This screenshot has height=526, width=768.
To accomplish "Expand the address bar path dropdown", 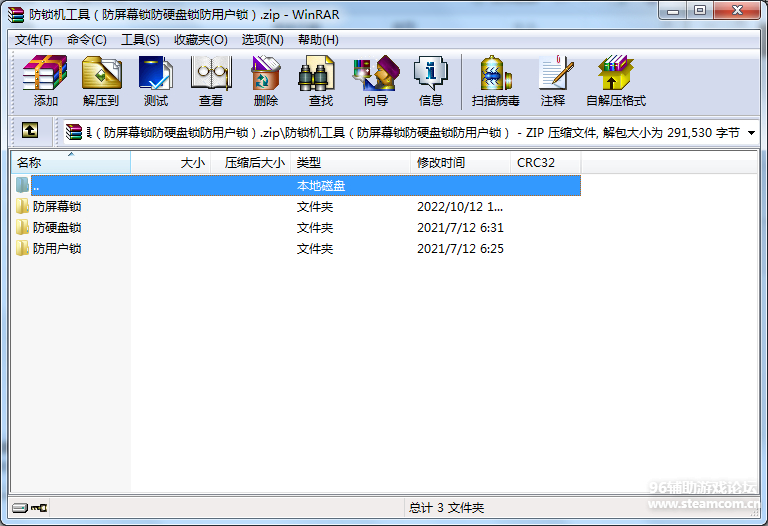I will click(x=751, y=132).
